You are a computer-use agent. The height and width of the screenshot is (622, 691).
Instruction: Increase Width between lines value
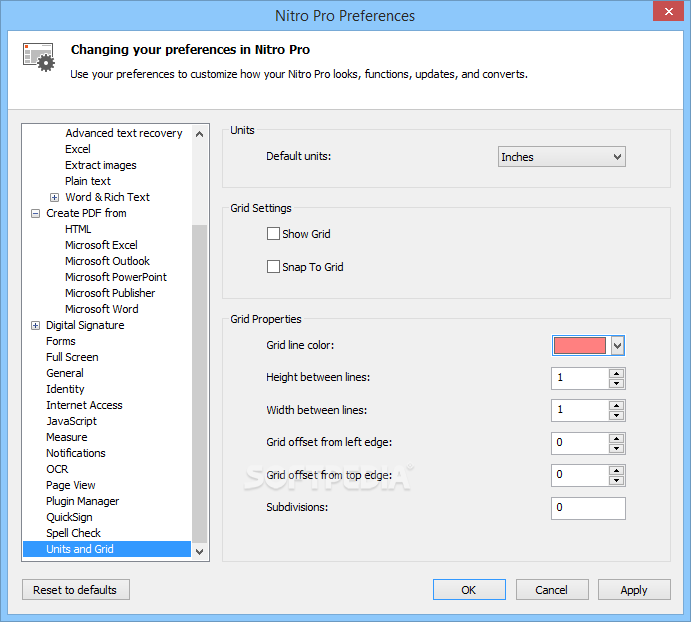point(617,406)
